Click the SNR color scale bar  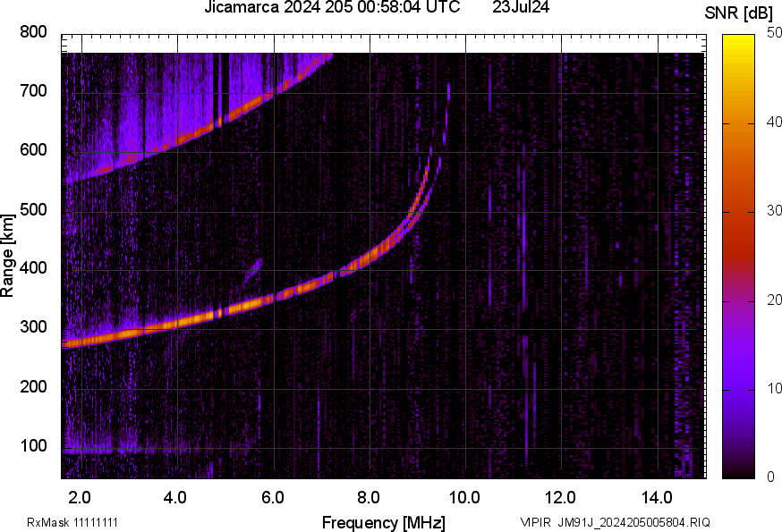[739, 257]
